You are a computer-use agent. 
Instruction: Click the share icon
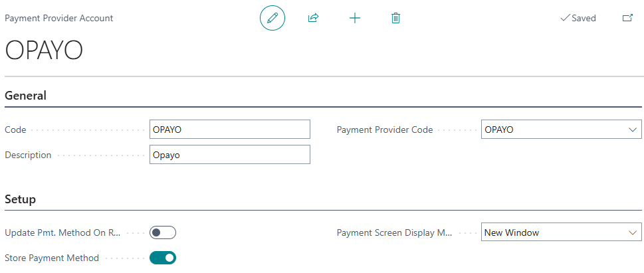click(x=313, y=18)
